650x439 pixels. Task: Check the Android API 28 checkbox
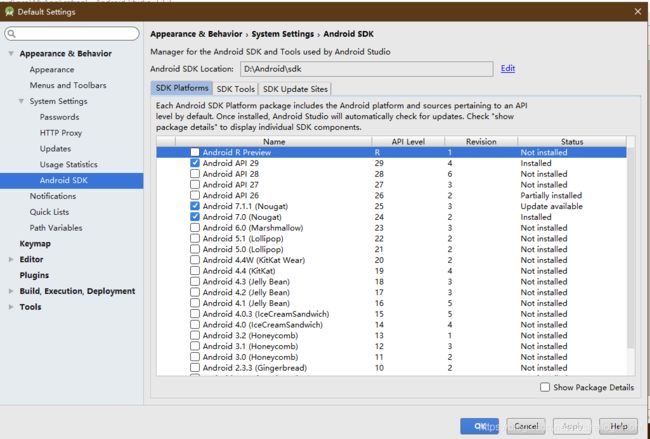coord(195,174)
